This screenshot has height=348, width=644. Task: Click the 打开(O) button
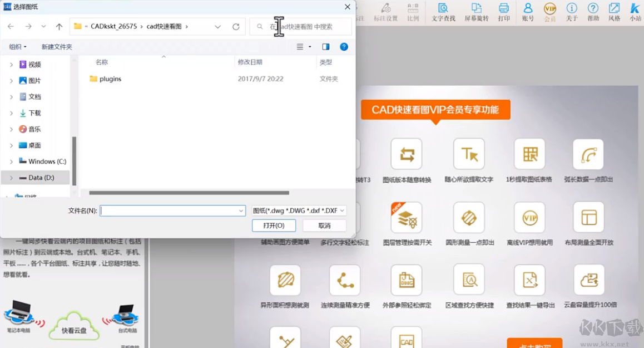274,226
